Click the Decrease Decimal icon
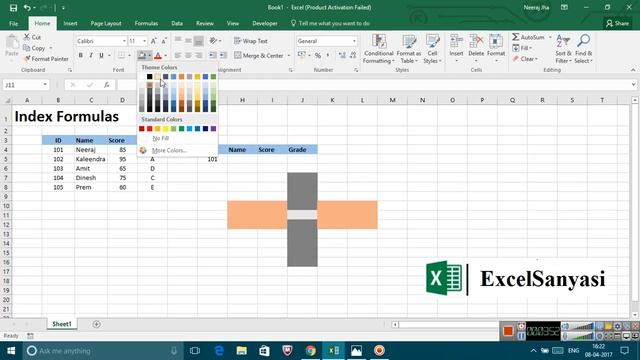The image size is (640, 360). [x=353, y=56]
